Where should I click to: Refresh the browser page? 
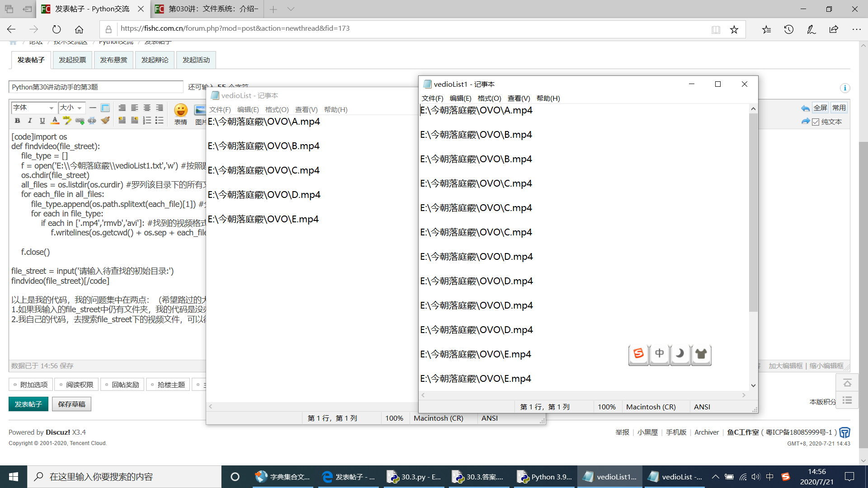[x=57, y=29]
